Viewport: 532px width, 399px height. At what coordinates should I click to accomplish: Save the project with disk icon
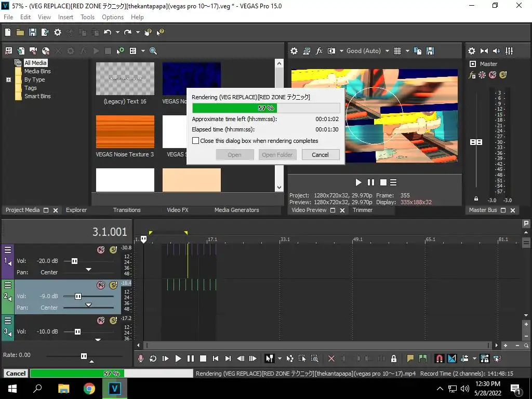[33, 32]
